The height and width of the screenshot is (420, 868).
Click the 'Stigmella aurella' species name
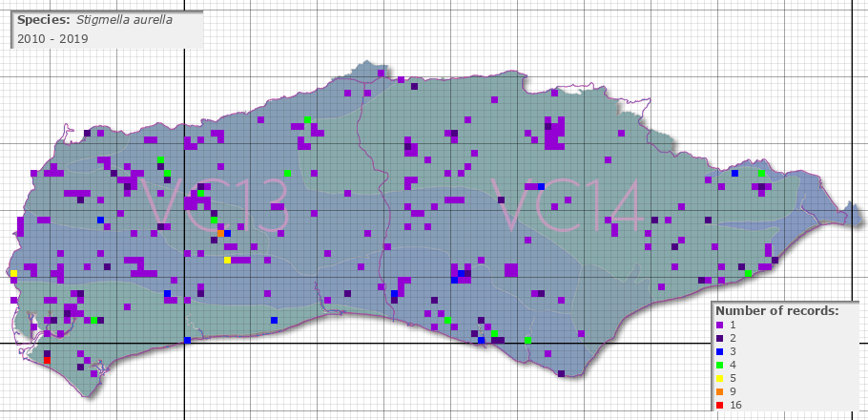(126, 20)
